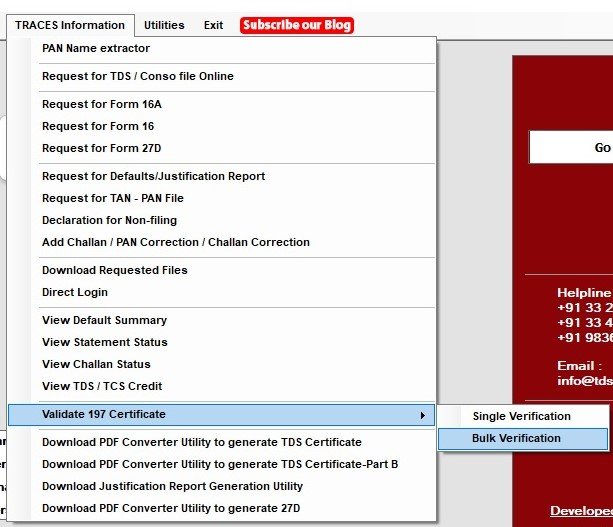Choose Bulk Verification in submenu
This screenshot has width=613, height=527.
[x=523, y=439]
